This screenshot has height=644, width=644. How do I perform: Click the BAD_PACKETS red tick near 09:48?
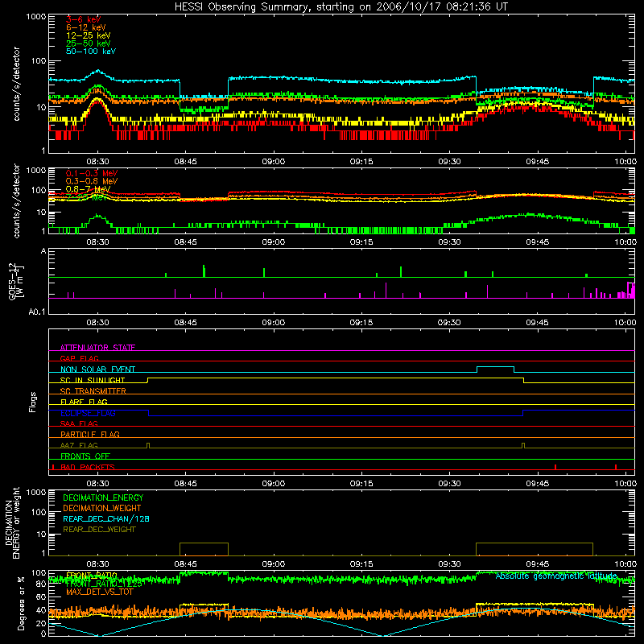[555, 467]
